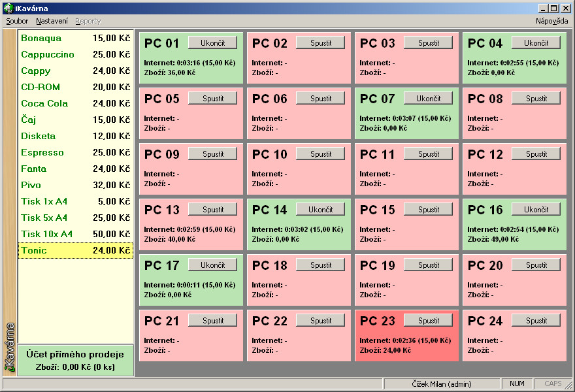The height and width of the screenshot is (392, 575).
Task: Start a session on PC 15
Action: click(429, 209)
